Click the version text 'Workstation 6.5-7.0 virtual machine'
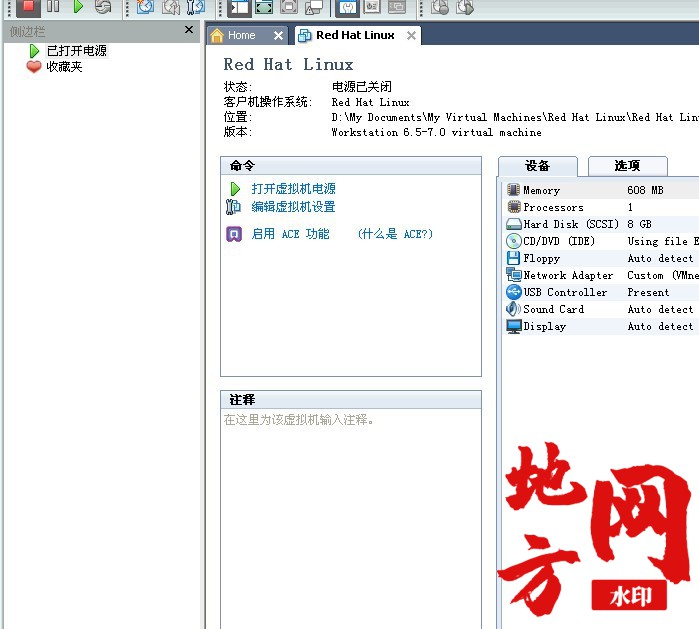The image size is (699, 629). click(x=436, y=132)
